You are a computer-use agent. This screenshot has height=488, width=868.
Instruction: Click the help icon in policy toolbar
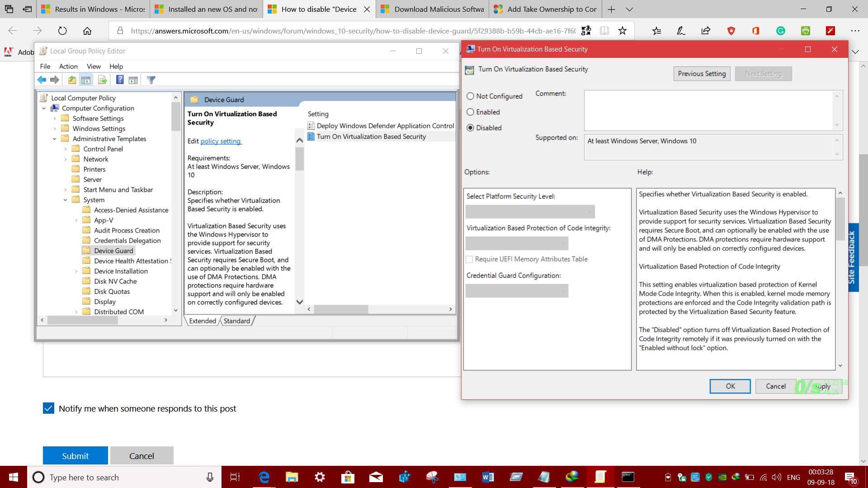tap(120, 80)
